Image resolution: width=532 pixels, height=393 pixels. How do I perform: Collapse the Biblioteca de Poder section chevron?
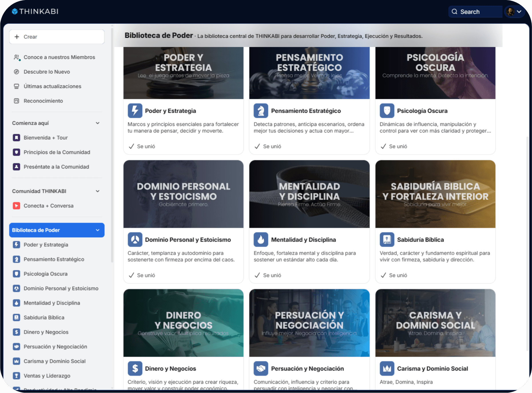pyautogui.click(x=98, y=230)
